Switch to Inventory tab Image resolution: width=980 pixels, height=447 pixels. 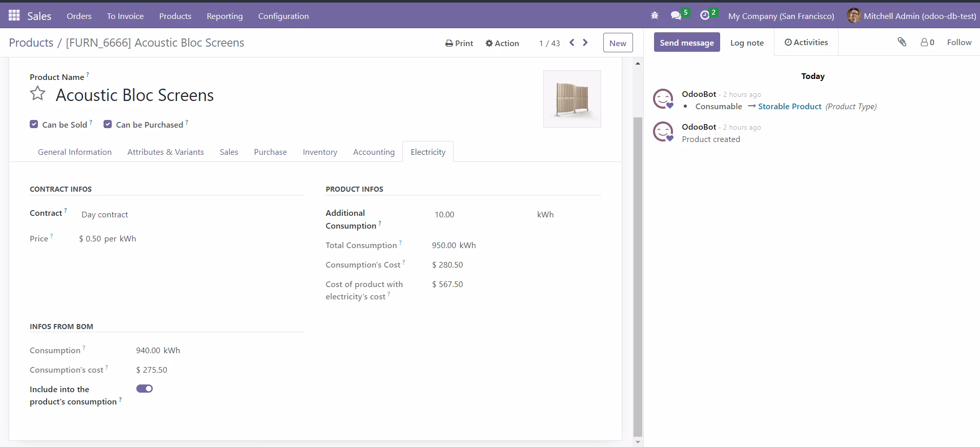point(320,152)
